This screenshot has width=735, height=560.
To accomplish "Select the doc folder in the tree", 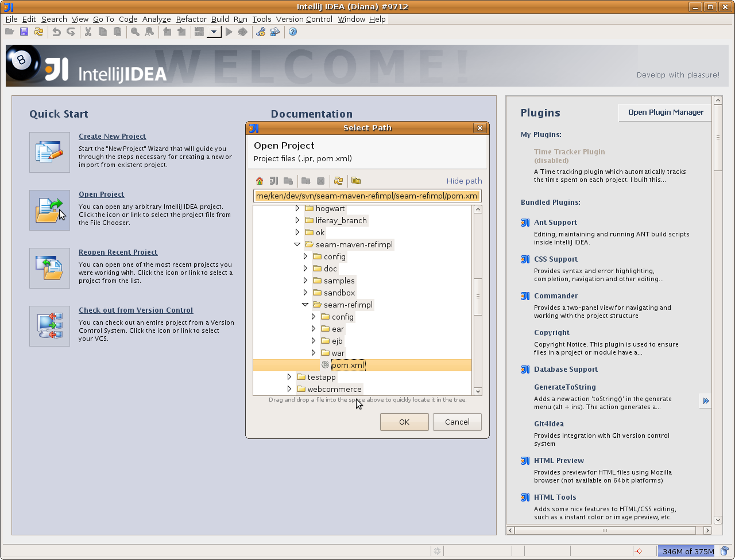I will pyautogui.click(x=330, y=269).
